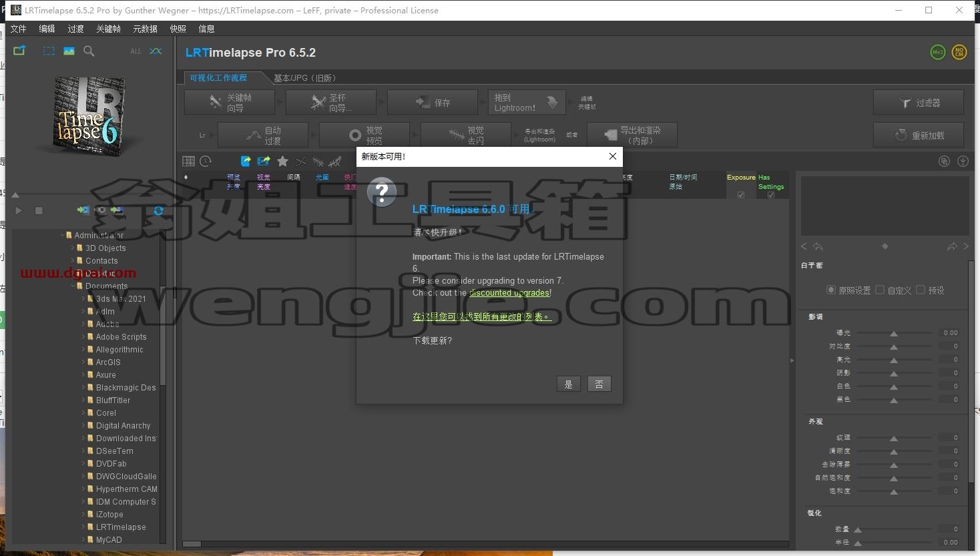This screenshot has width=980, height=556.
Task: Click the copy settings icon above the preview
Action: point(944,161)
